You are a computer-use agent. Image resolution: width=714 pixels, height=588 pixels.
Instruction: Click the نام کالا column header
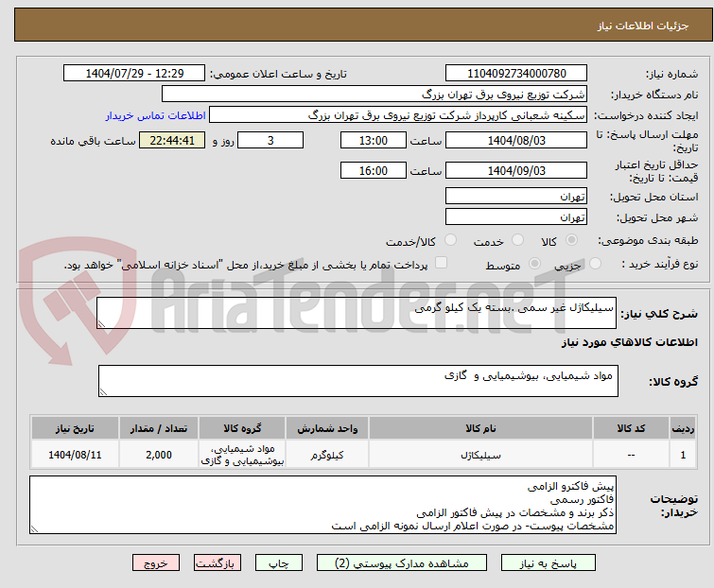pyautogui.click(x=480, y=428)
